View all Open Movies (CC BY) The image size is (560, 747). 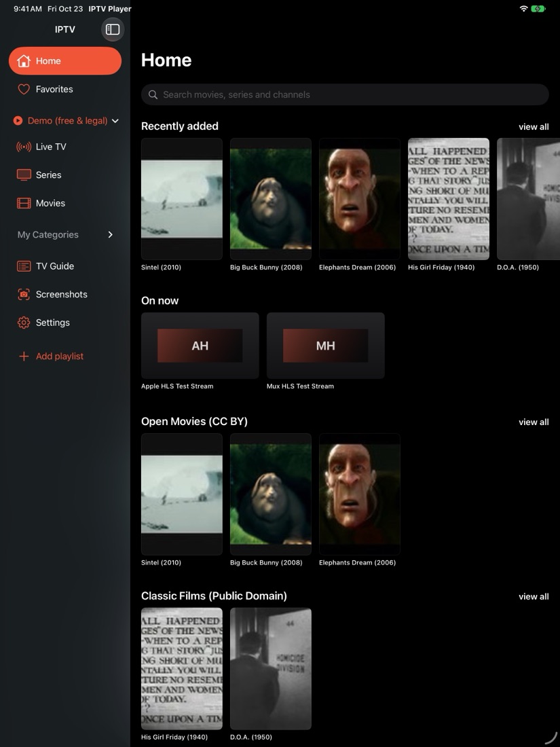pyautogui.click(x=534, y=422)
